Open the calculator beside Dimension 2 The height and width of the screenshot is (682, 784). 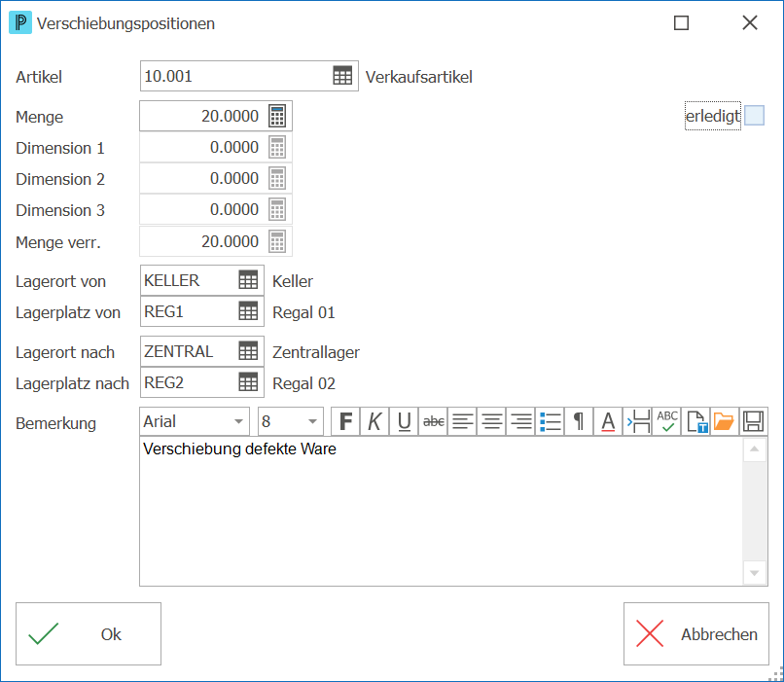click(277, 178)
